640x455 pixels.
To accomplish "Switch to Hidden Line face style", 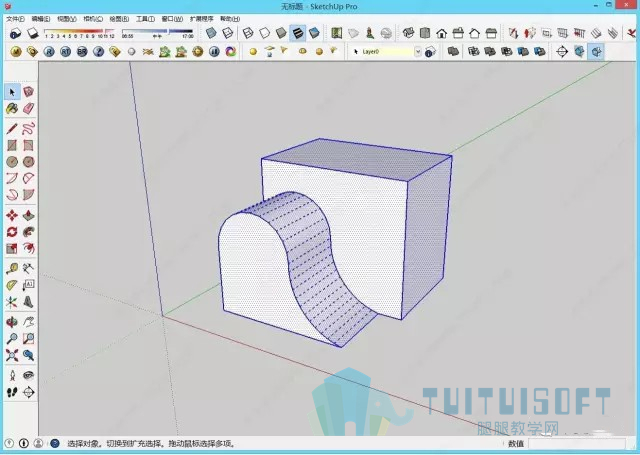I will click(x=264, y=33).
